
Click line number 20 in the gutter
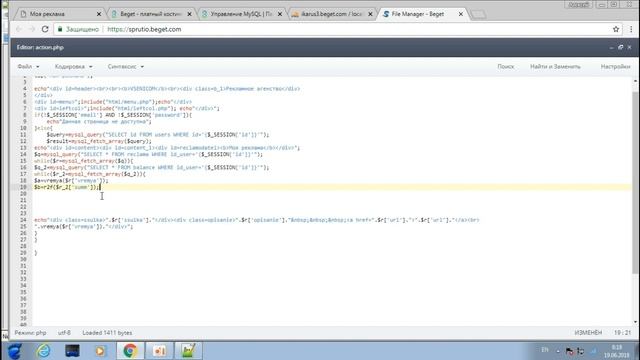click(23, 194)
